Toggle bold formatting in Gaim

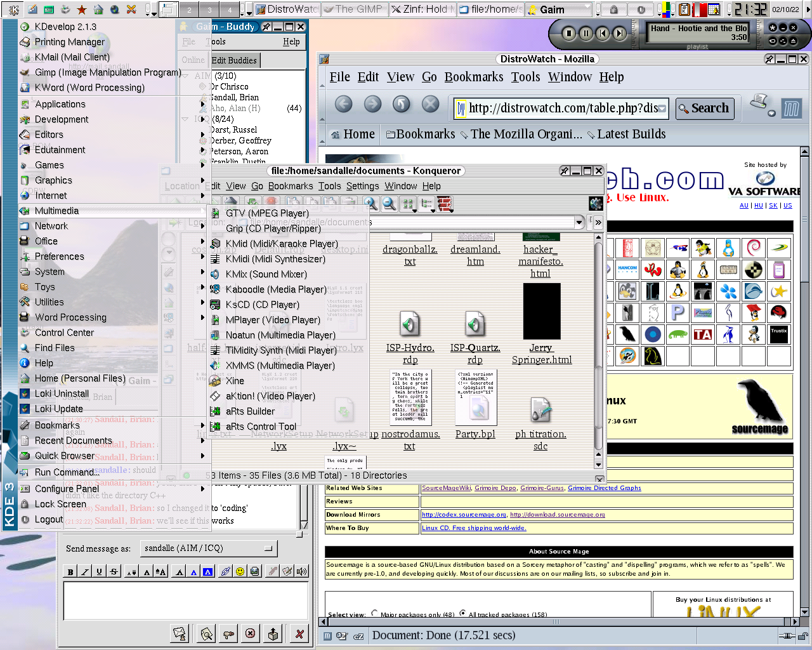[x=70, y=571]
